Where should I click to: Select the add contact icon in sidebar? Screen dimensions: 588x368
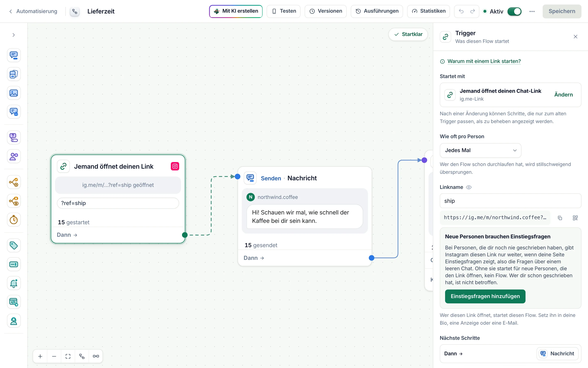(x=14, y=156)
